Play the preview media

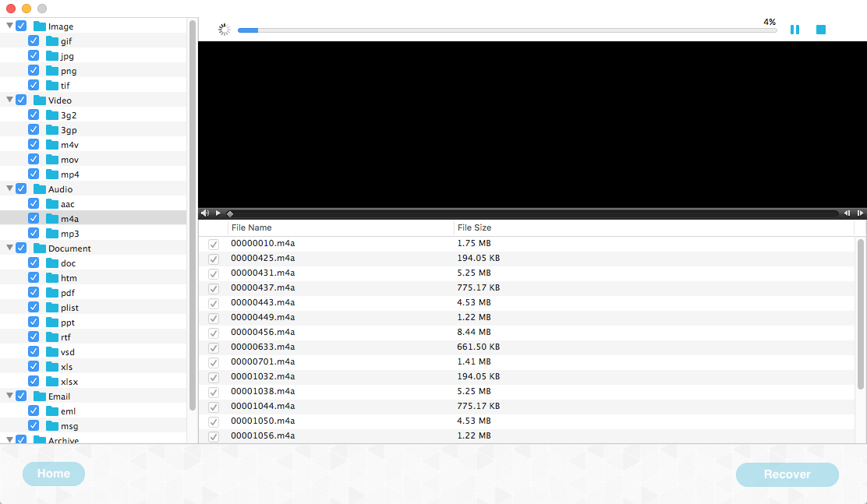[218, 213]
